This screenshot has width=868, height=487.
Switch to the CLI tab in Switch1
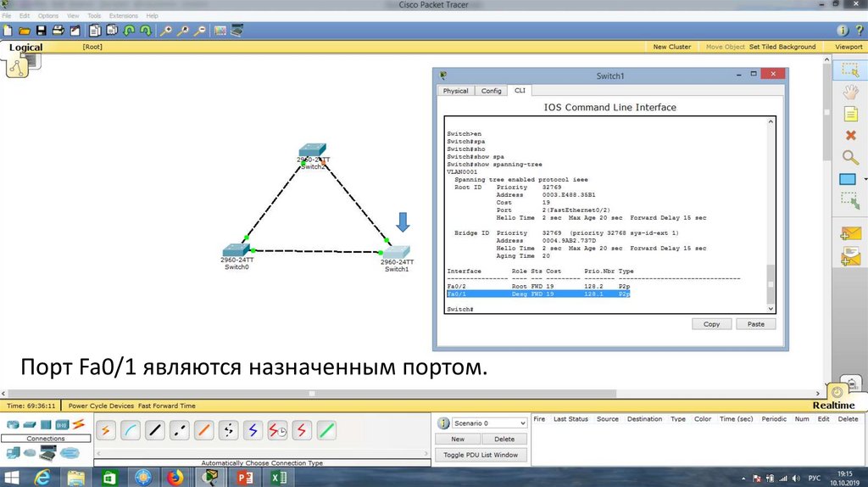pos(520,90)
